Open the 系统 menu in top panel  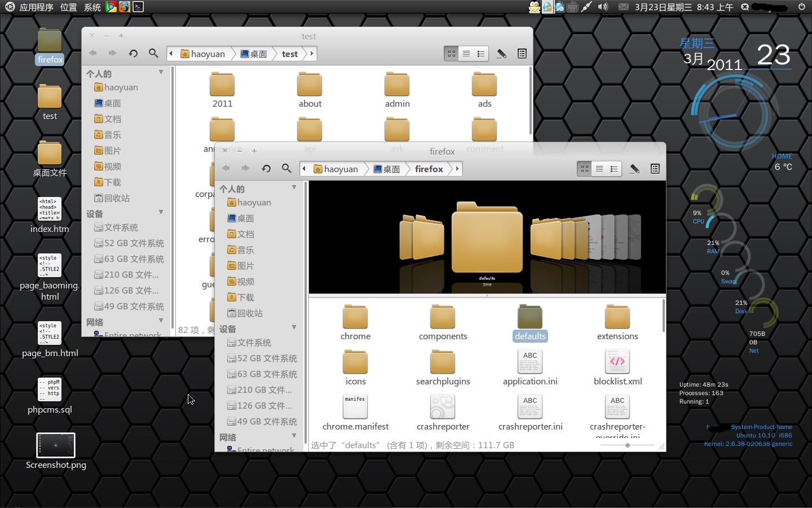pos(92,7)
